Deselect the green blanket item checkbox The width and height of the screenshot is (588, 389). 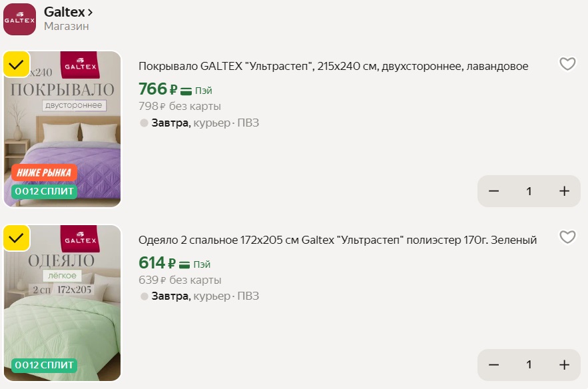pos(17,238)
